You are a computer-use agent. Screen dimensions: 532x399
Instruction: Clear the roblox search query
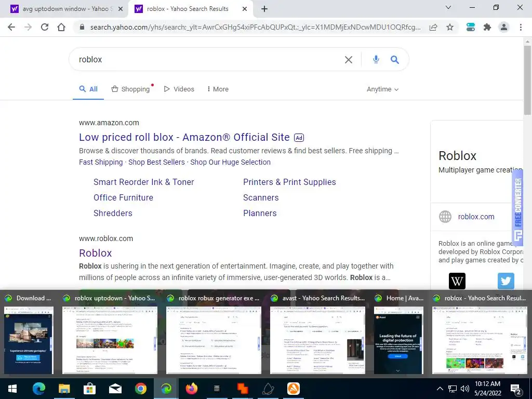349,60
